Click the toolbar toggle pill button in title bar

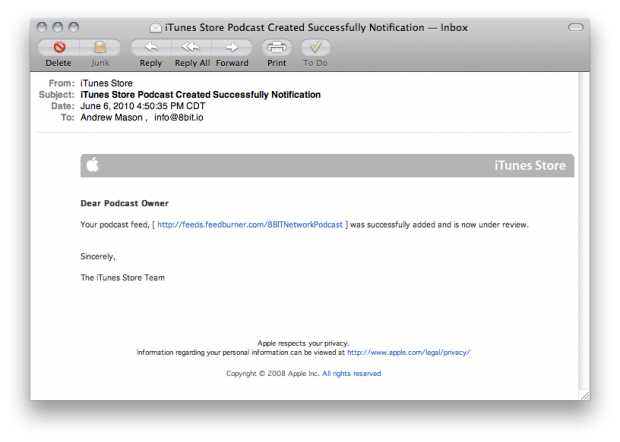point(576,27)
